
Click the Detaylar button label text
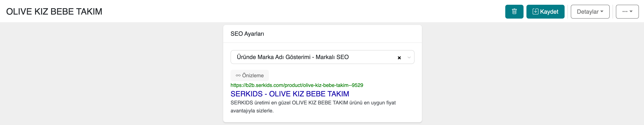(x=587, y=11)
